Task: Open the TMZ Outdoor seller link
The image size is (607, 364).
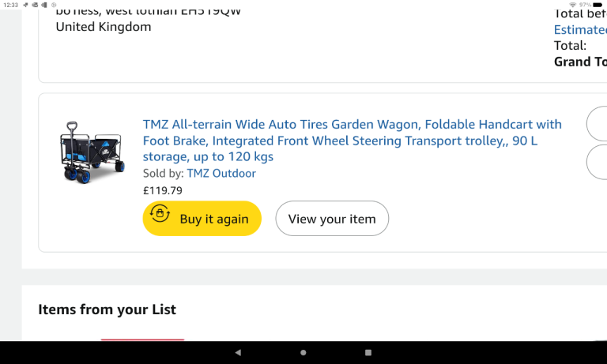Action: [x=221, y=173]
